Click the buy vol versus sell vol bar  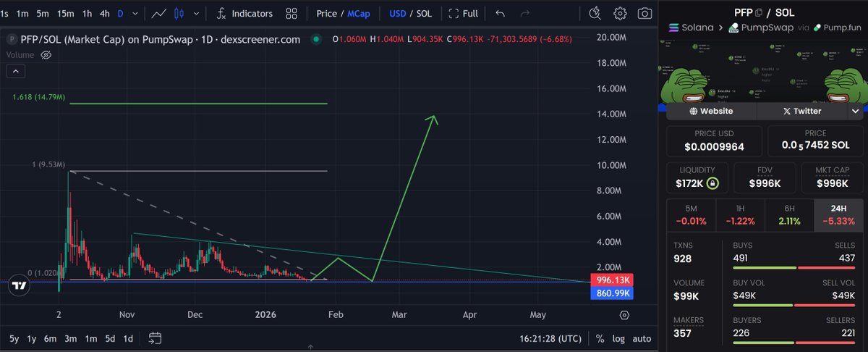(793, 304)
